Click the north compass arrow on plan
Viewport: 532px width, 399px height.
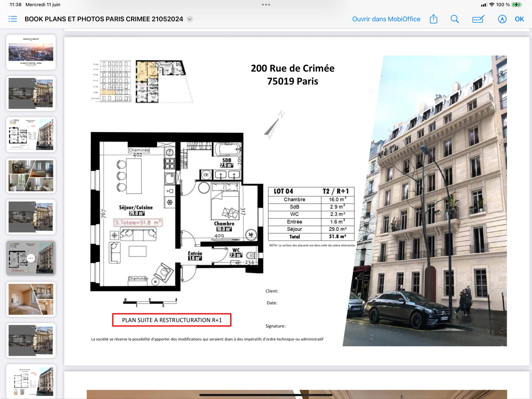pyautogui.click(x=274, y=125)
